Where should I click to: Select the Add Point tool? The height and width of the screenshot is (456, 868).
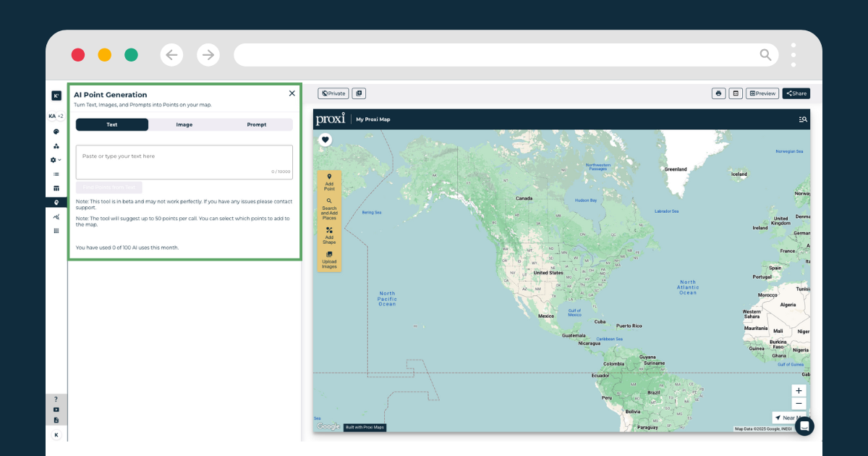329,182
